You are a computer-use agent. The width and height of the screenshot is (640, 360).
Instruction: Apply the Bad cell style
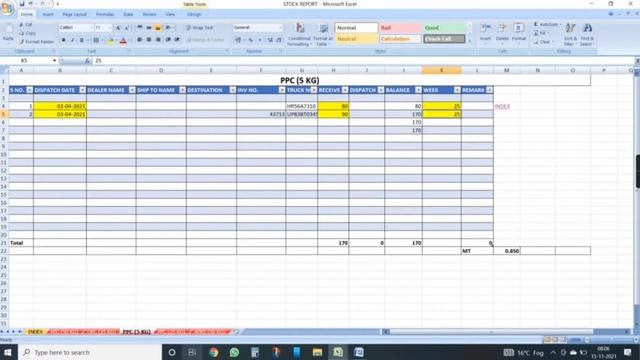pos(400,28)
